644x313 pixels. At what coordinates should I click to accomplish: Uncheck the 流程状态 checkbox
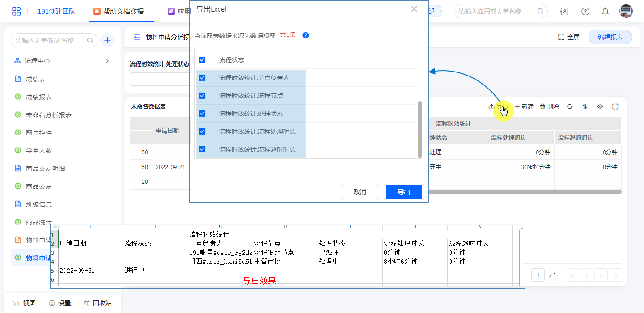(x=202, y=60)
